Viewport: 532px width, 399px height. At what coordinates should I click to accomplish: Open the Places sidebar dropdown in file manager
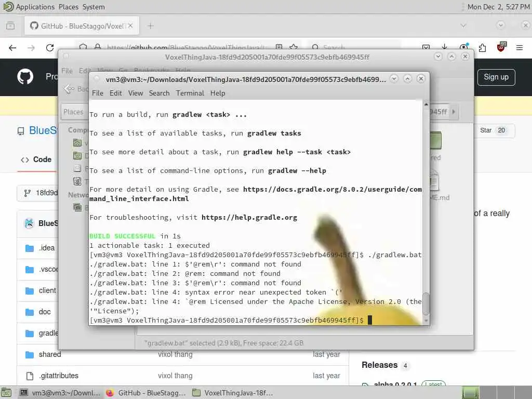click(x=73, y=112)
